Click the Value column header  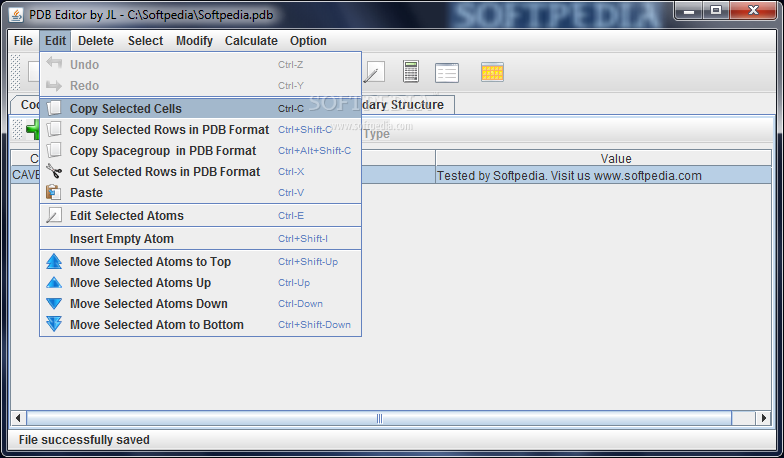click(x=604, y=158)
